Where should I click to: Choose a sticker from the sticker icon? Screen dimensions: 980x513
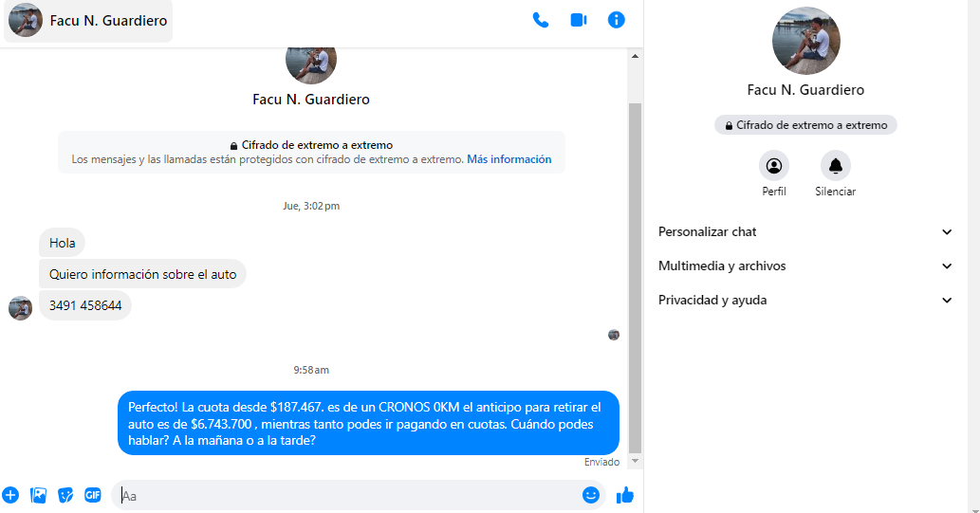(65, 495)
